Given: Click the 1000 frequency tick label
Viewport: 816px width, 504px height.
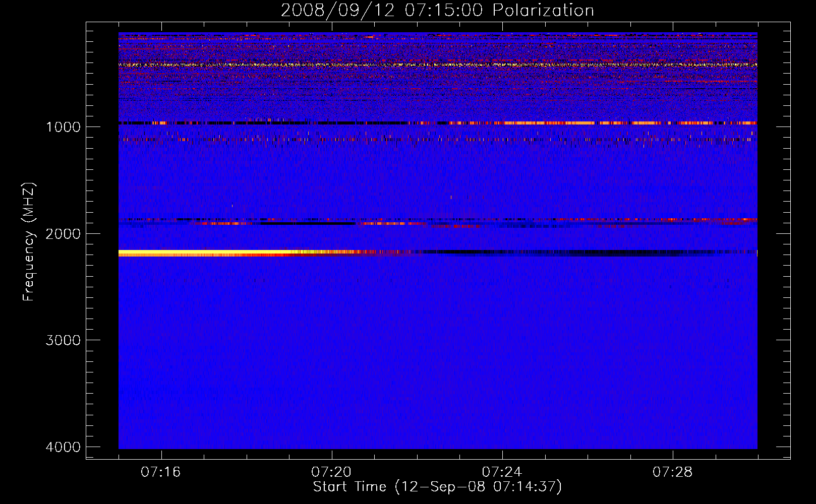Looking at the screenshot, I should pos(63,127).
